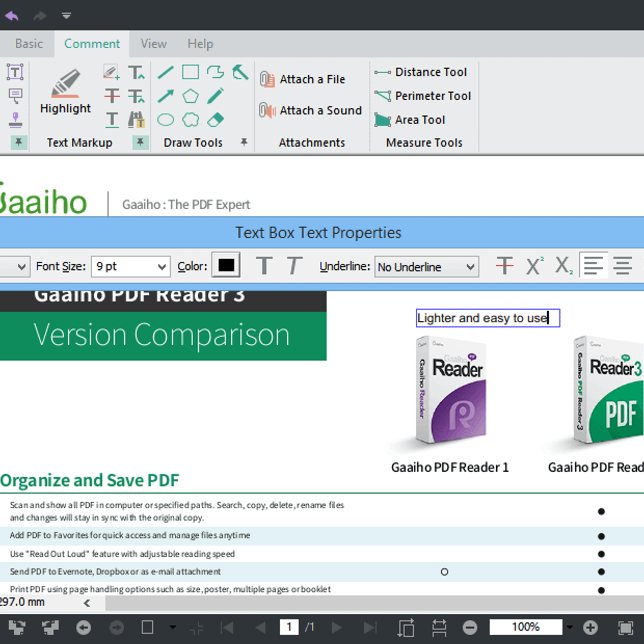This screenshot has height=644, width=644.
Task: Select the Distance Tool
Action: pyautogui.click(x=421, y=72)
